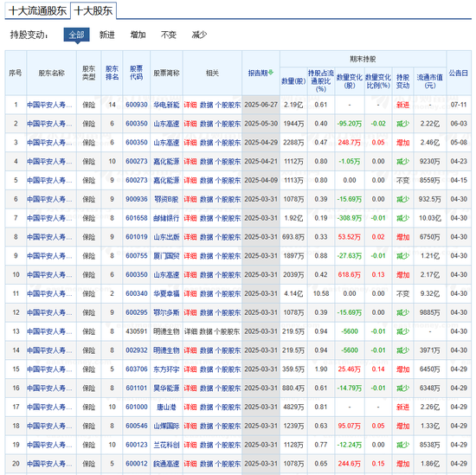Image resolution: width=476 pixels, height=475 pixels.
Task: Open the 皖通高速 stock name link
Action: (166, 464)
